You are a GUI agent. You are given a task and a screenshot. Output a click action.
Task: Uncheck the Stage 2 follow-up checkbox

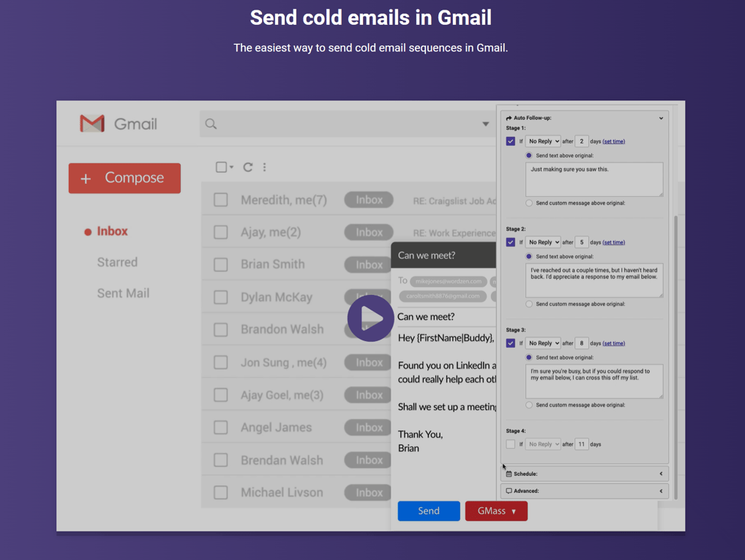click(511, 242)
